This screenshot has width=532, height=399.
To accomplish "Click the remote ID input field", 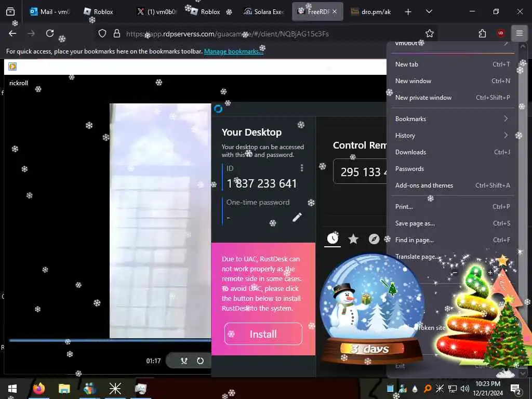I will tap(360, 171).
